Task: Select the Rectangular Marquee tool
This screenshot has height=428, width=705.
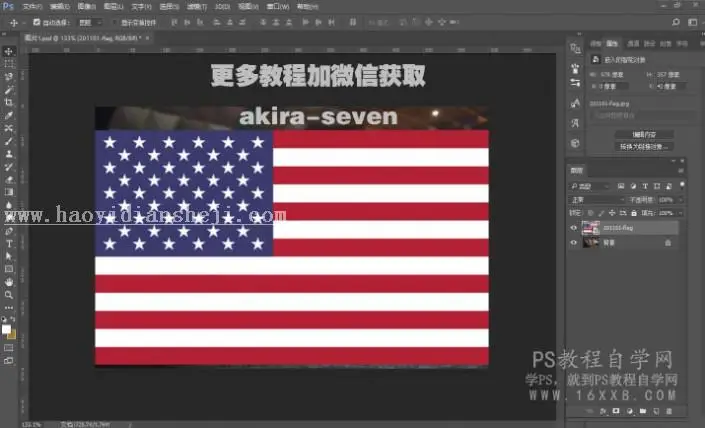Action: 9,64
